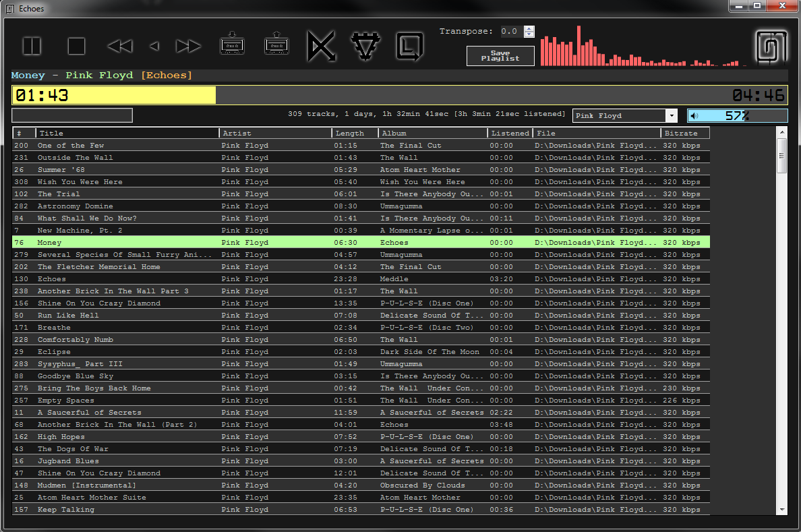801x532 pixels.
Task: Select the highlighted Money track row
Action: (361, 242)
